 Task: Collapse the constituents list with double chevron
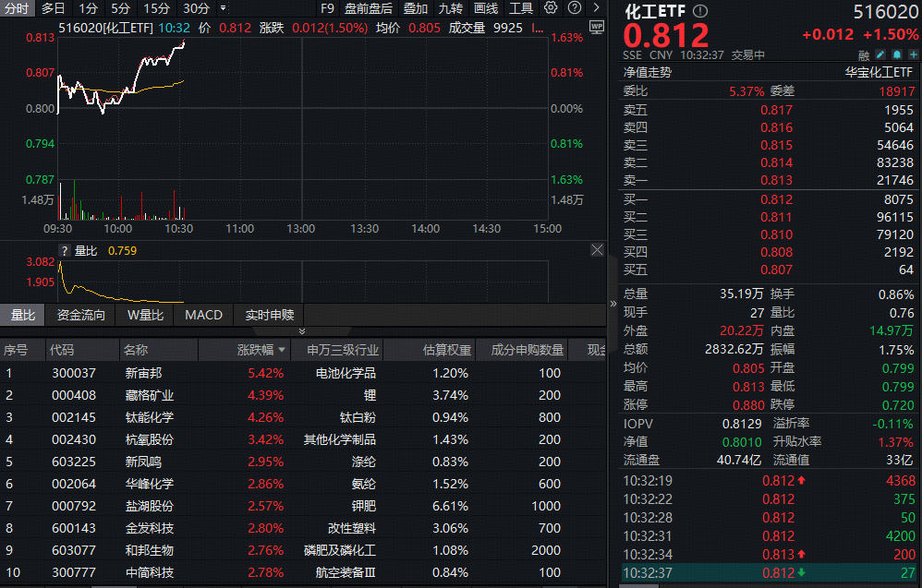click(x=301, y=330)
